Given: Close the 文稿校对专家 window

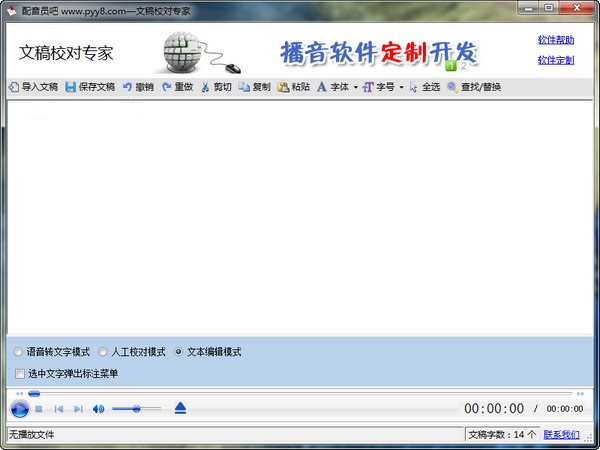Looking at the screenshot, I should click(577, 8).
